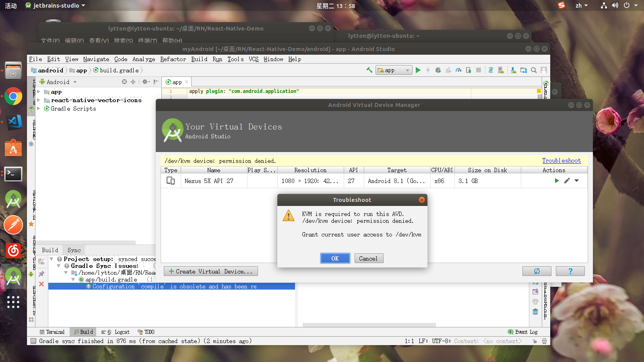The height and width of the screenshot is (362, 644).
Task: Collapse Gradle Sync Issues node
Action: click(59, 266)
